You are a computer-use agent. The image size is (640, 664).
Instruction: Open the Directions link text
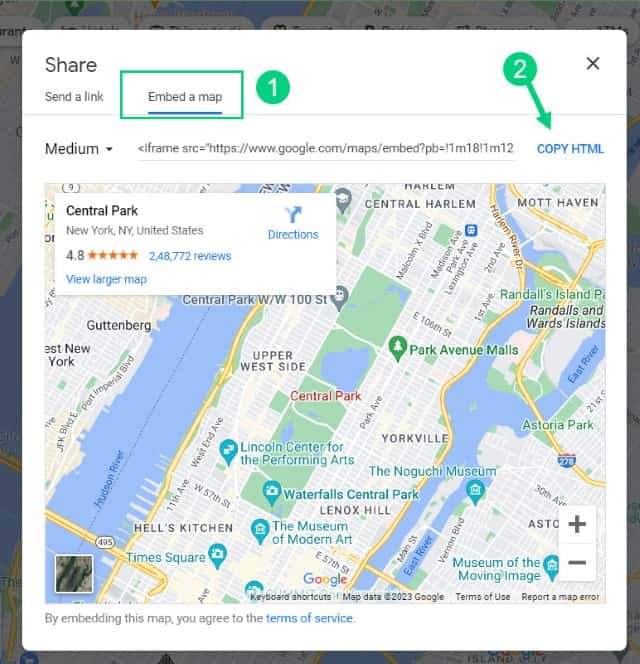pyautogui.click(x=293, y=235)
